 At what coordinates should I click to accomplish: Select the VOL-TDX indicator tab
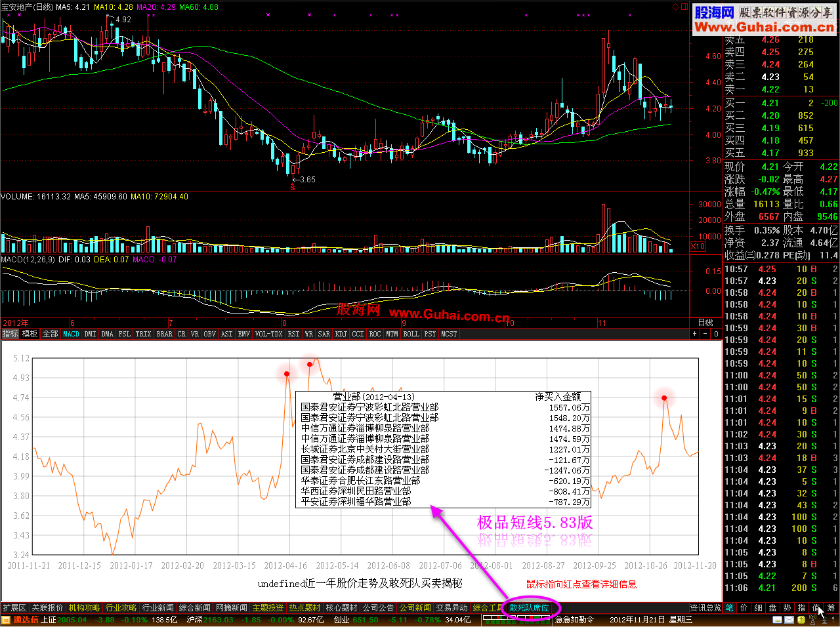point(268,334)
